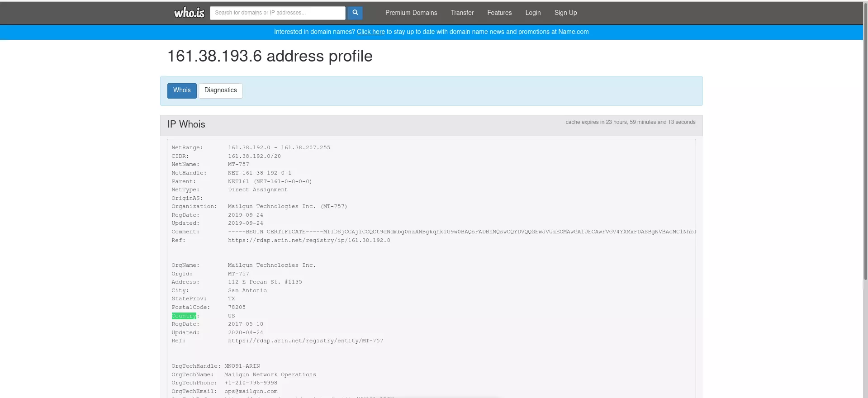Viewport: 868px width, 398px height.
Task: Click the magnifier search button
Action: pyautogui.click(x=355, y=13)
